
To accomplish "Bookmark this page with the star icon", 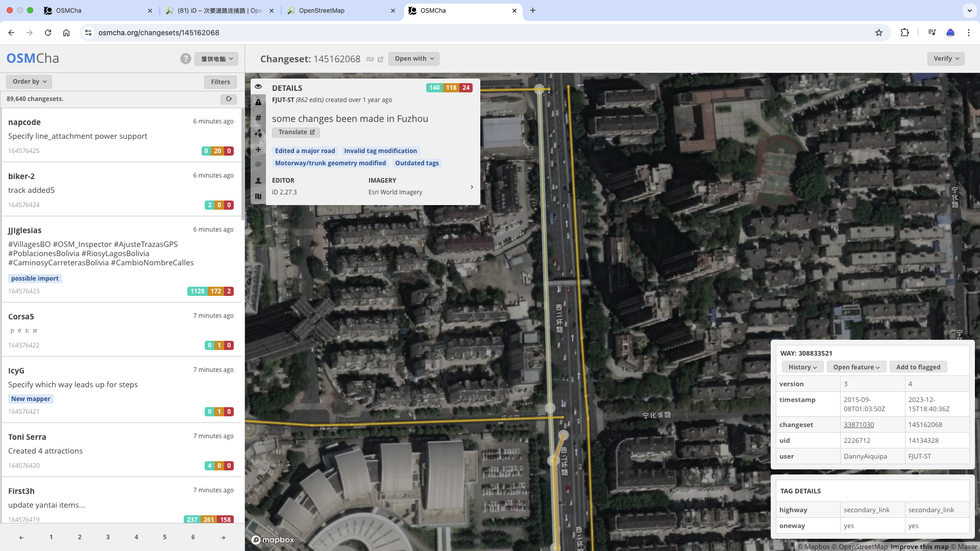I will point(879,33).
